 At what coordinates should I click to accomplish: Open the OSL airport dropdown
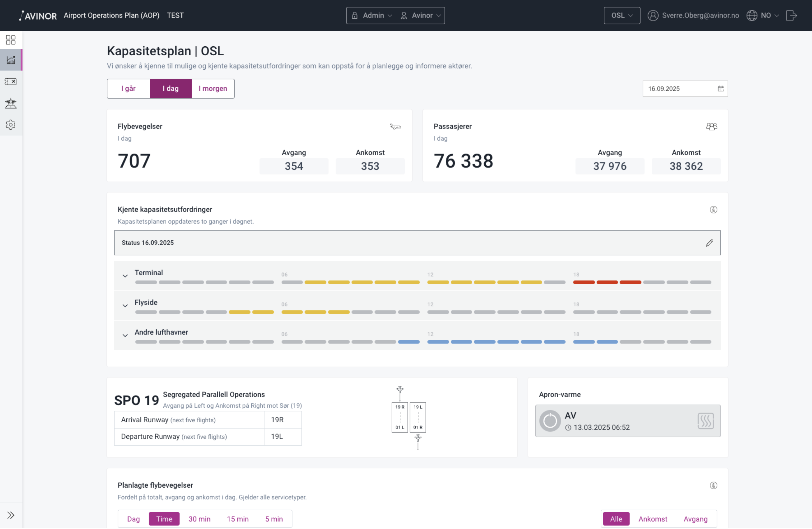[622, 15]
